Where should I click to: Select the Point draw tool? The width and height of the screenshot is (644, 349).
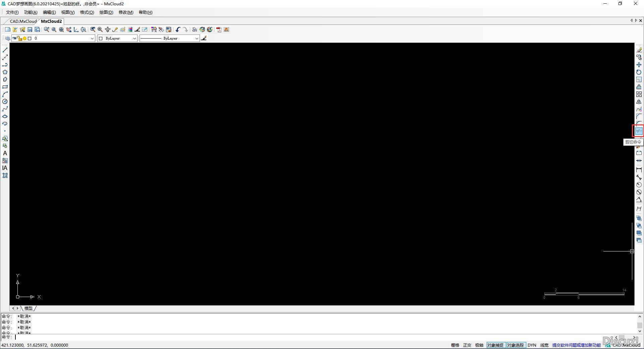[5, 131]
